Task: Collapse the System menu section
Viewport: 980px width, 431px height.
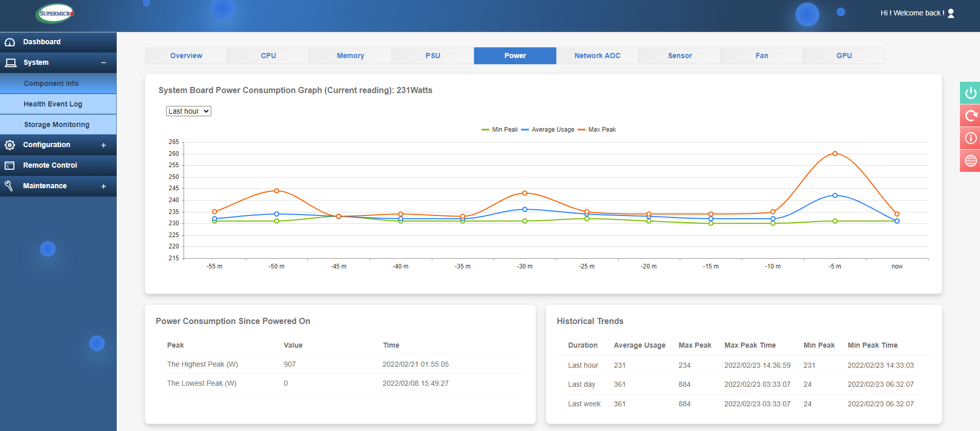Action: coord(103,63)
